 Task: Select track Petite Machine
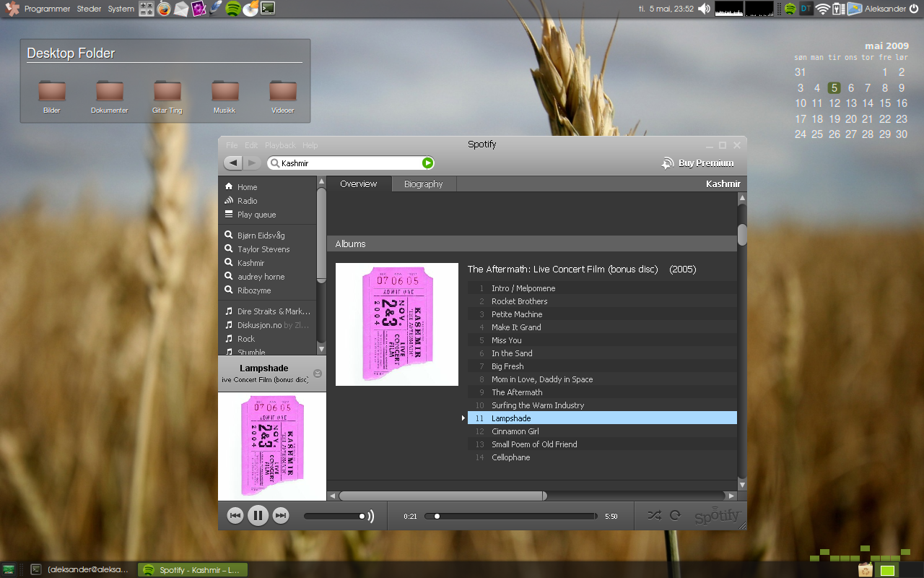pos(602,314)
